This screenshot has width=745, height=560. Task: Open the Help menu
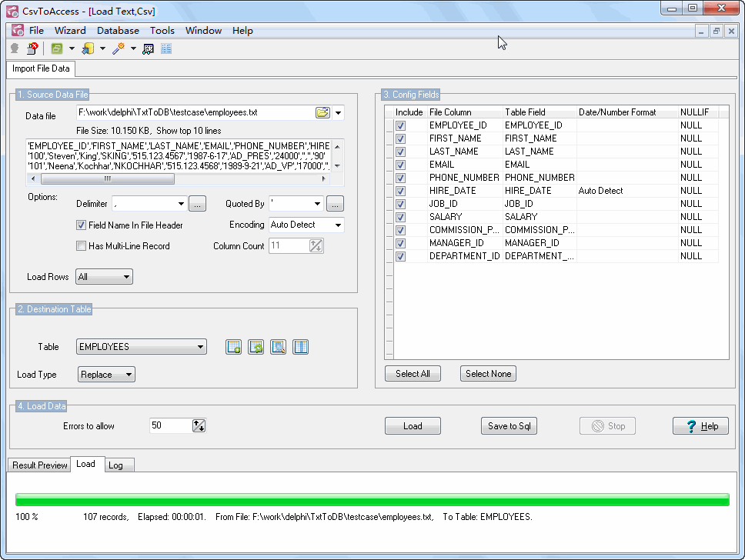242,31
